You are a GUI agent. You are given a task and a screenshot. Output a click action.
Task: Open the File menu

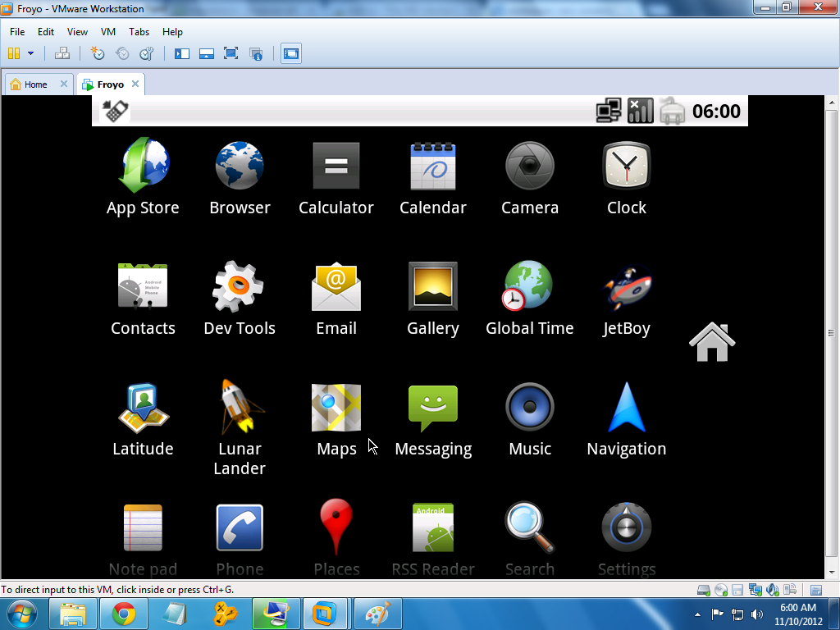17,32
